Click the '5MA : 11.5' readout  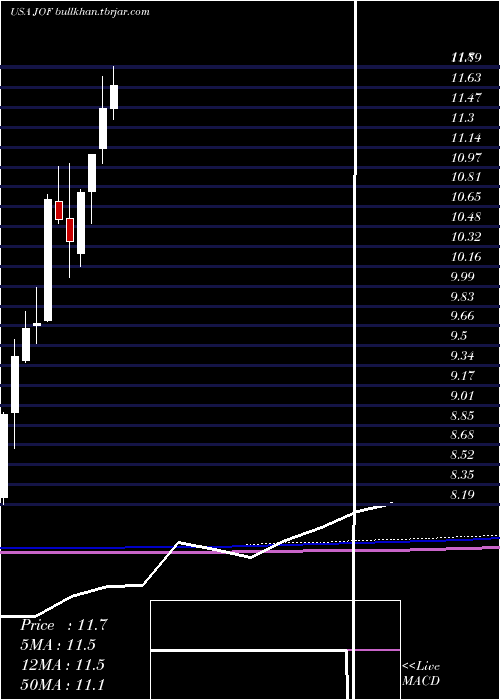(x=58, y=645)
